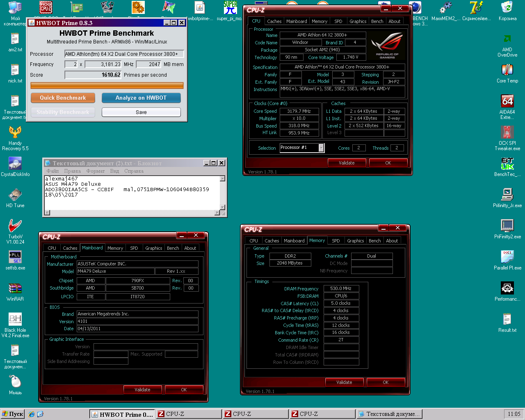Expand the Processor #1 selection dropdown
Image resolution: width=525 pixels, height=420 pixels.
(321, 148)
